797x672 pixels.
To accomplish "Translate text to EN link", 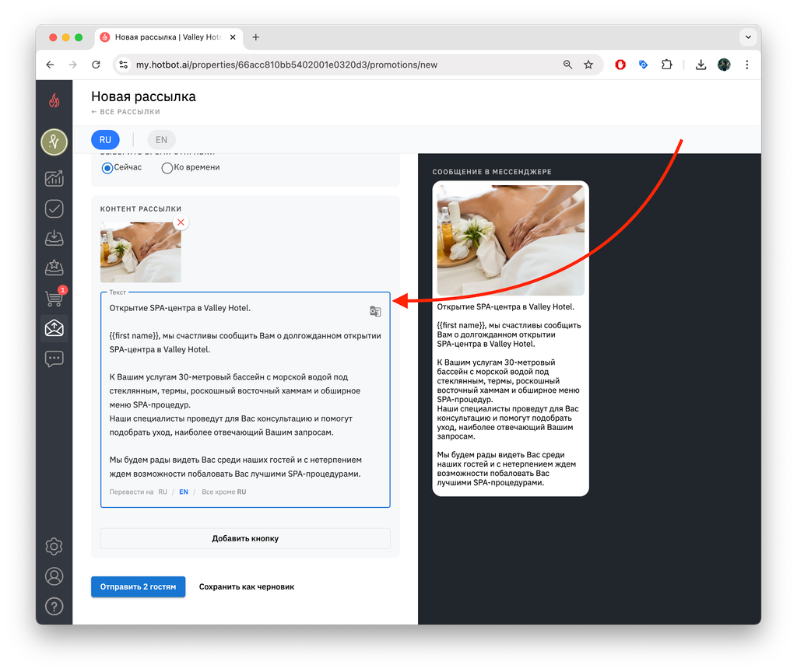I will (184, 492).
